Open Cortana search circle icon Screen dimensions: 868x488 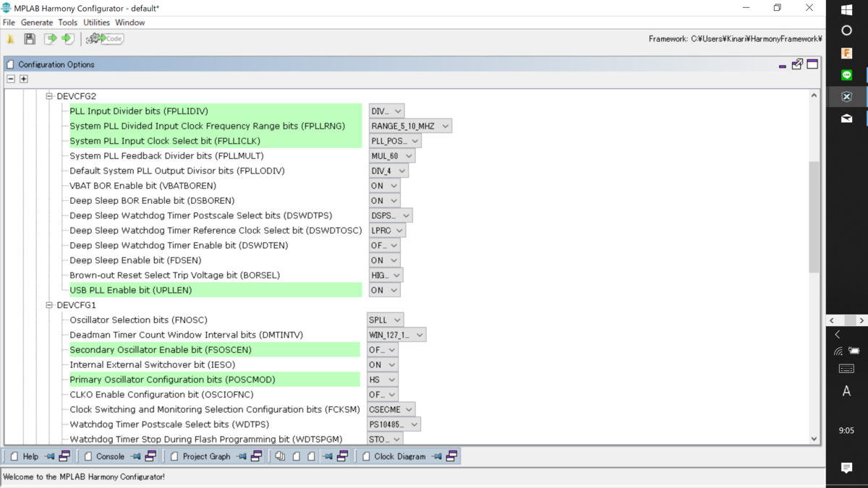tap(847, 30)
